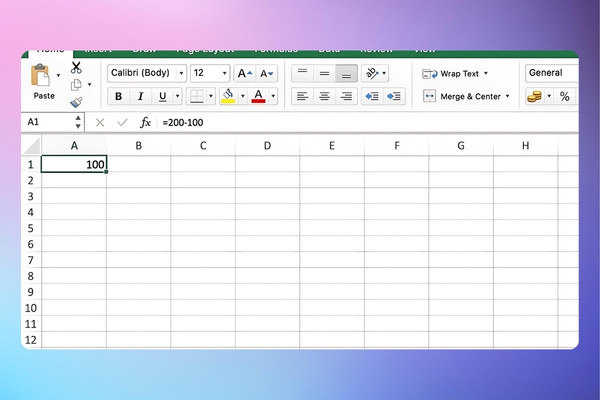Expand accounting format currency arrow
600x400 pixels.
(x=549, y=96)
